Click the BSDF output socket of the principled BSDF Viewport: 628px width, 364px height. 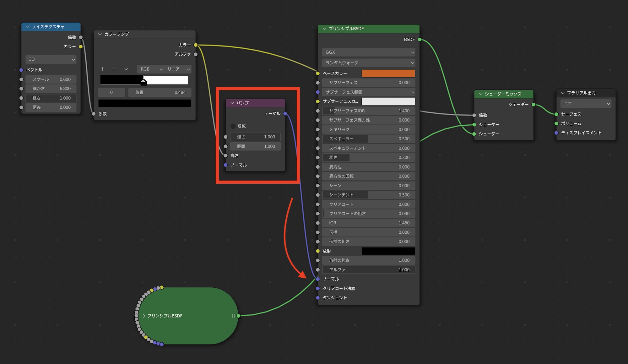[420, 40]
